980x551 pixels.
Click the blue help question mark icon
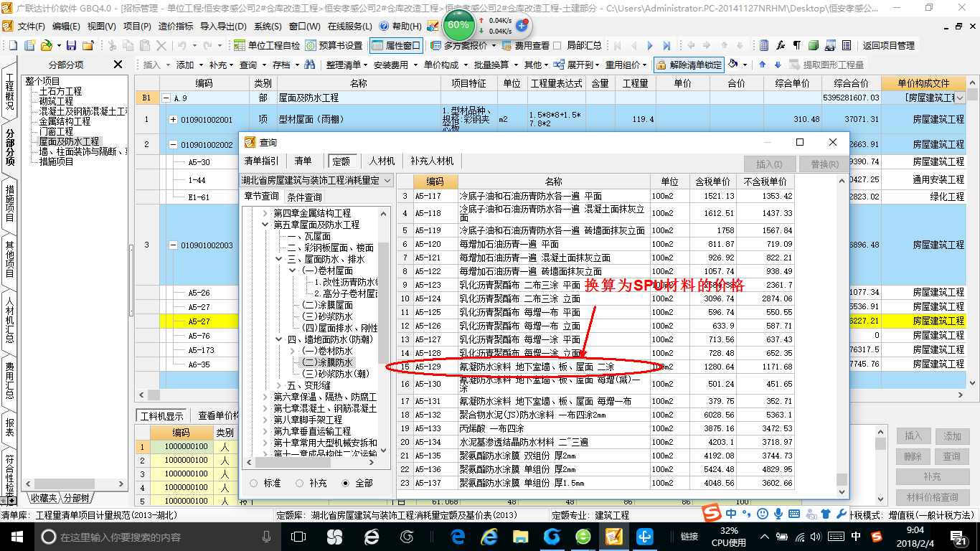pos(384,26)
